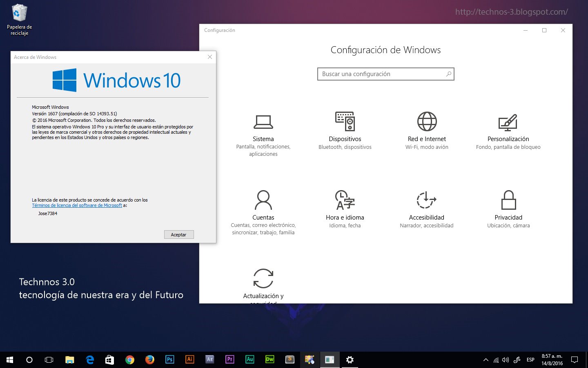Minimize the Configuración window

(x=526, y=30)
